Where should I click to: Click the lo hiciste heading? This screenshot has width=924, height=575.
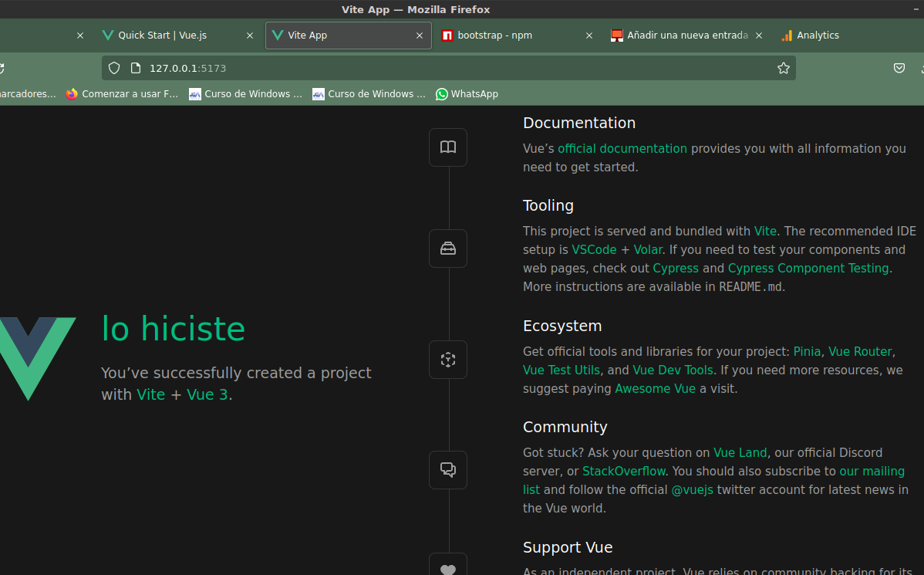[174, 329]
